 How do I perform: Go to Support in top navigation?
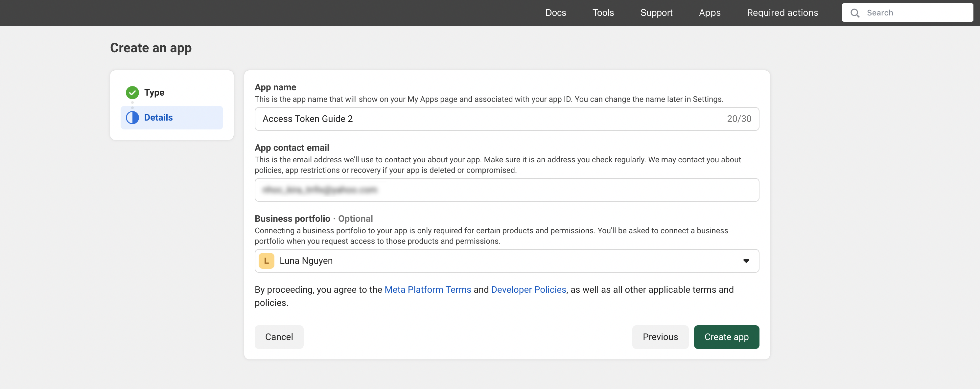656,13
